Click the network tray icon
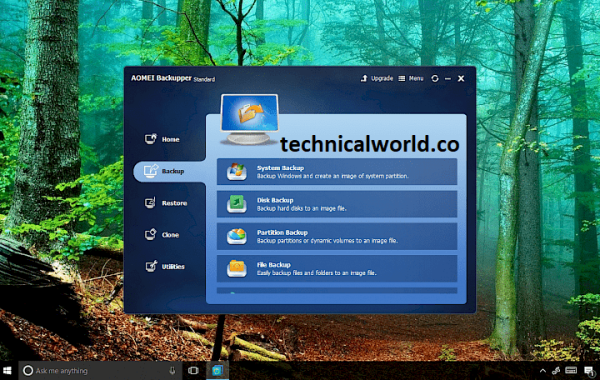 556,370
